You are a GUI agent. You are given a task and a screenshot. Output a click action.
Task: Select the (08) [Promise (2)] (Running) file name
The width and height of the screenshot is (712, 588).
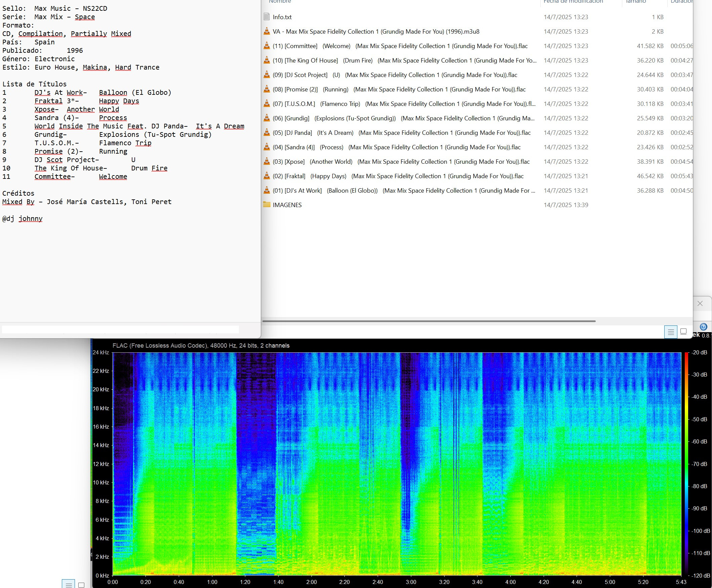pyautogui.click(x=399, y=89)
